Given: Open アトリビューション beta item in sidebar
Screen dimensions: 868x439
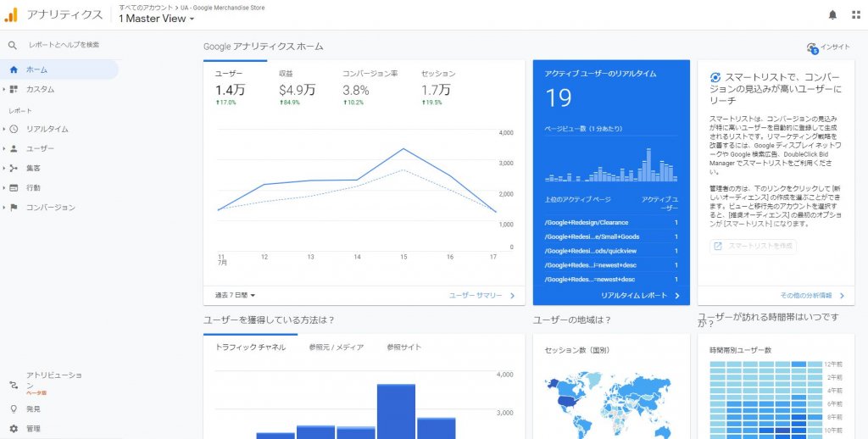Looking at the screenshot, I should pyautogui.click(x=53, y=383).
